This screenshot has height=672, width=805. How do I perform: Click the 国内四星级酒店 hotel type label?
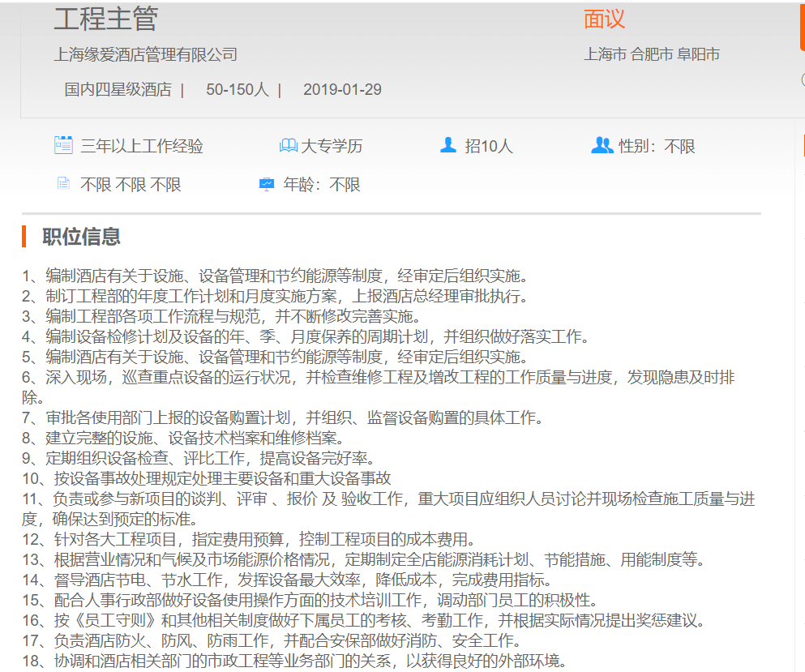[118, 90]
